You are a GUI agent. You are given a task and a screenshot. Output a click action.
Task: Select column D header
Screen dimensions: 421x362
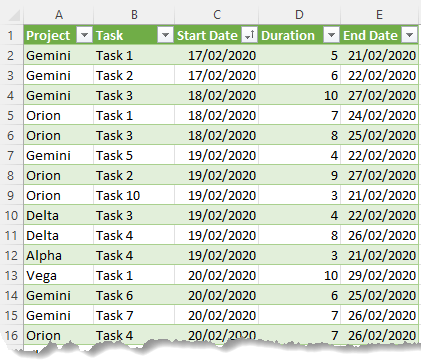[x=299, y=15]
